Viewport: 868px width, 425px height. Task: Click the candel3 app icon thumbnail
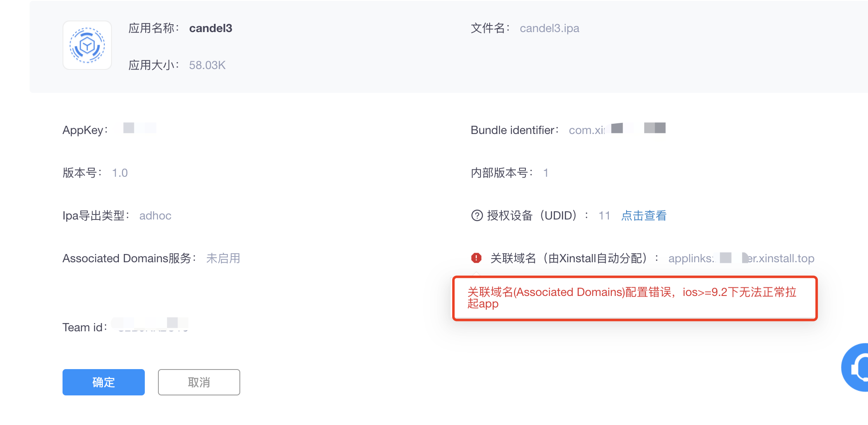[x=87, y=45]
